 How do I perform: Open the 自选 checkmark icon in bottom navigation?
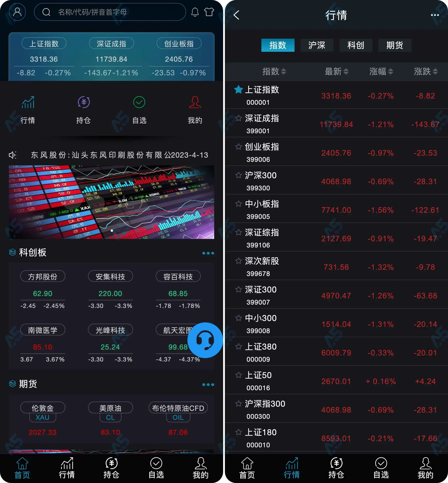pyautogui.click(x=156, y=464)
